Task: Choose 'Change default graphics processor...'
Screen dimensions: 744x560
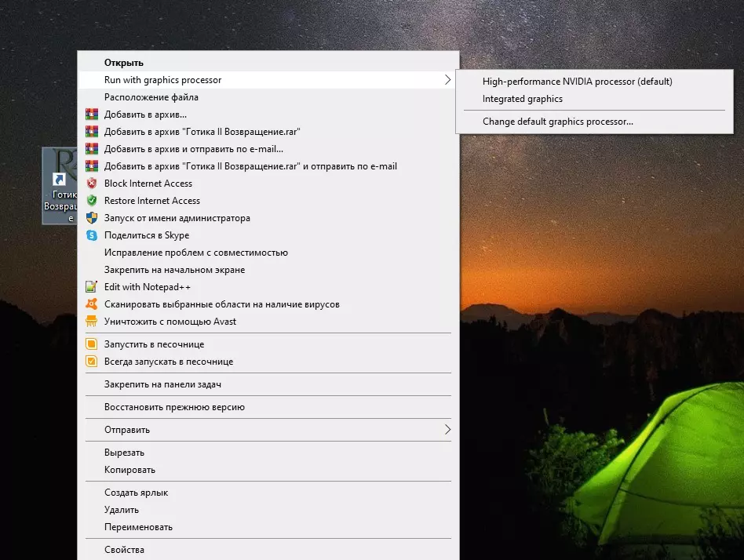Action: 594,122
